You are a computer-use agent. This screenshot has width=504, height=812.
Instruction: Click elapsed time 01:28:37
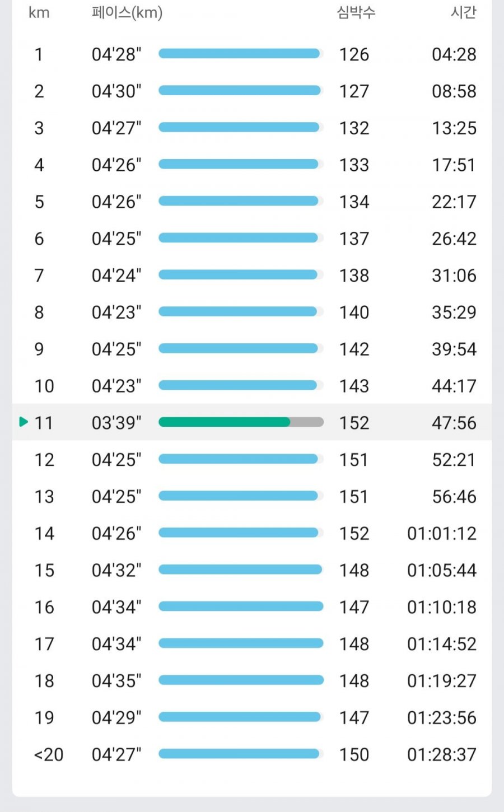click(x=442, y=754)
